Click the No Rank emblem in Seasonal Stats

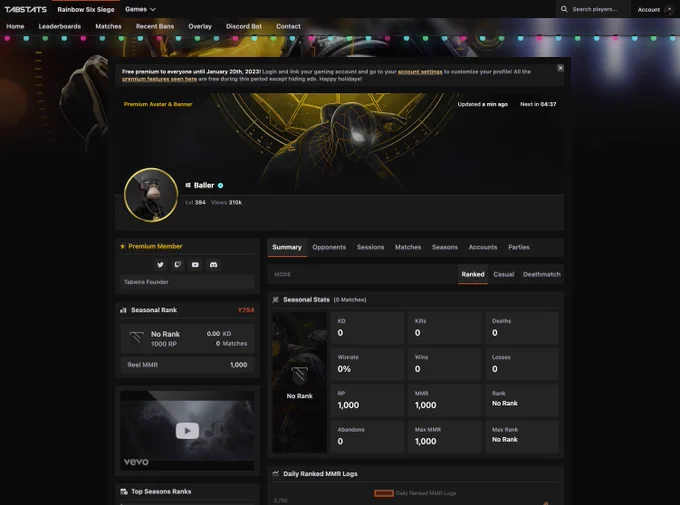point(299,376)
